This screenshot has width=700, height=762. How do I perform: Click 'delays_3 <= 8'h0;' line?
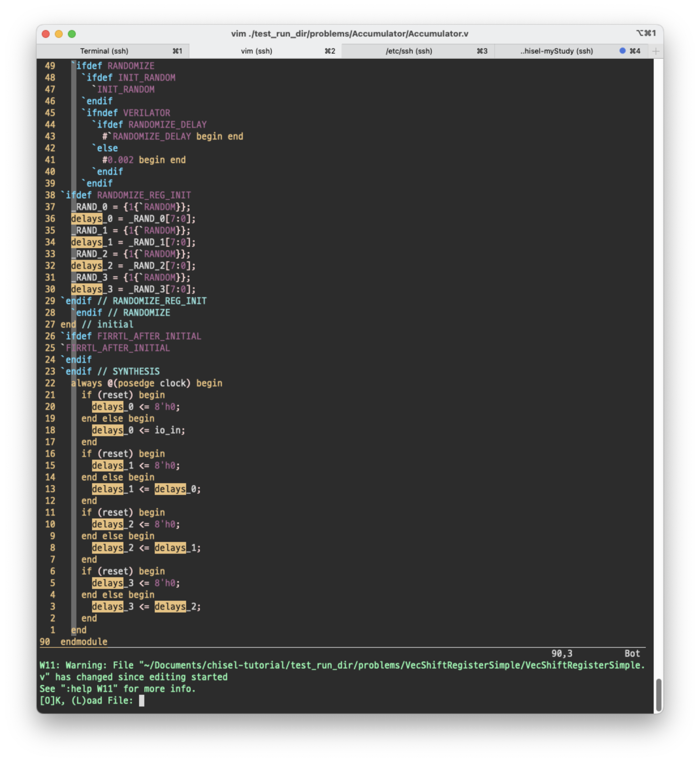(136, 583)
